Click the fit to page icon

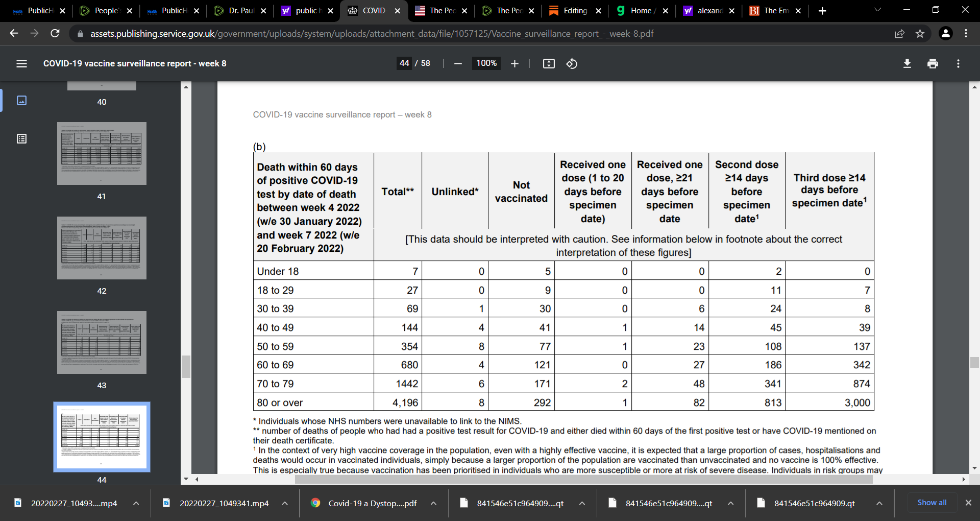549,63
